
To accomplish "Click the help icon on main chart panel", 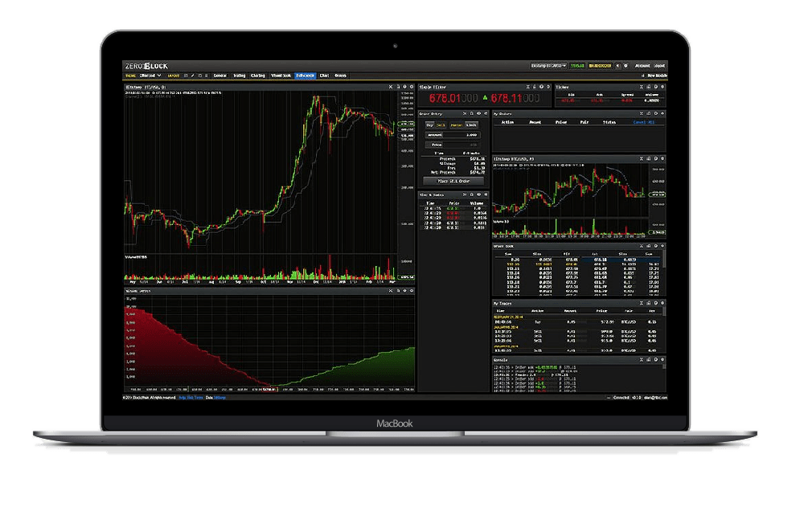I will pyautogui.click(x=404, y=87).
